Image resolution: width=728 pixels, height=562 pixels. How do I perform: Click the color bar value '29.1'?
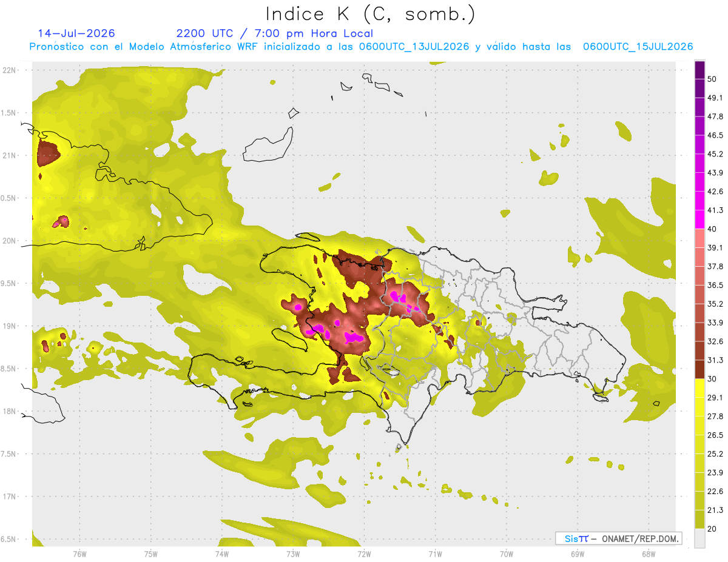(716, 398)
